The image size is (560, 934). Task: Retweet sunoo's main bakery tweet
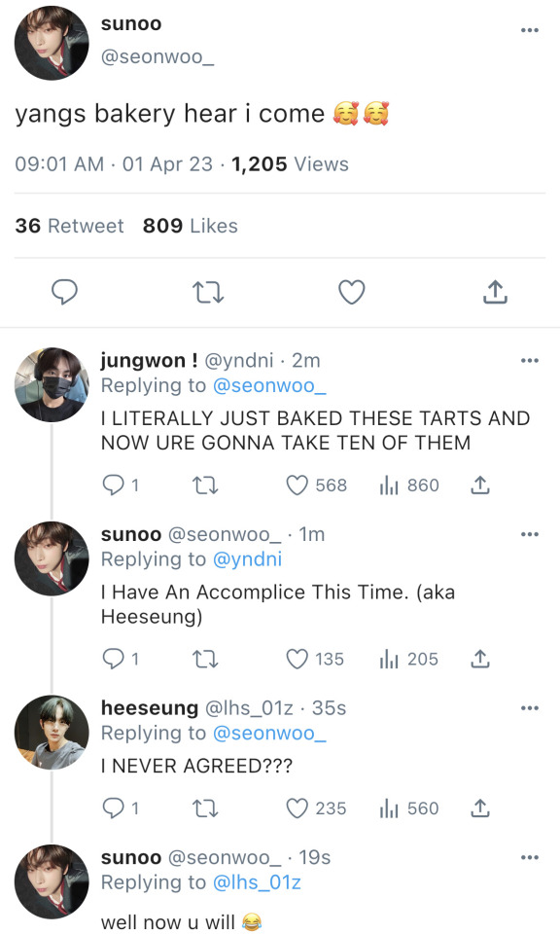click(208, 293)
